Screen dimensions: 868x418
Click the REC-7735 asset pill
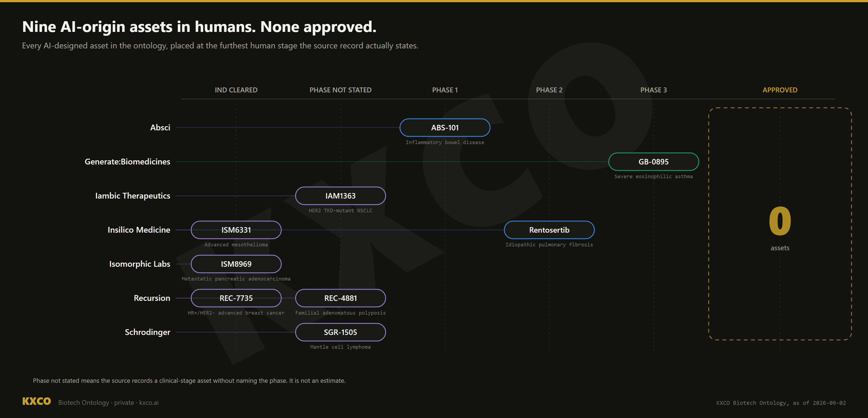236,298
